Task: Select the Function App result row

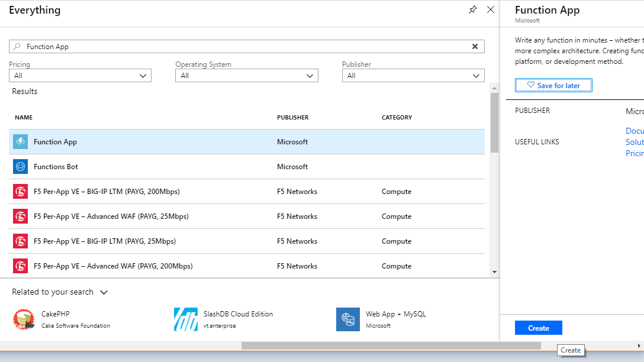Action: click(x=246, y=141)
